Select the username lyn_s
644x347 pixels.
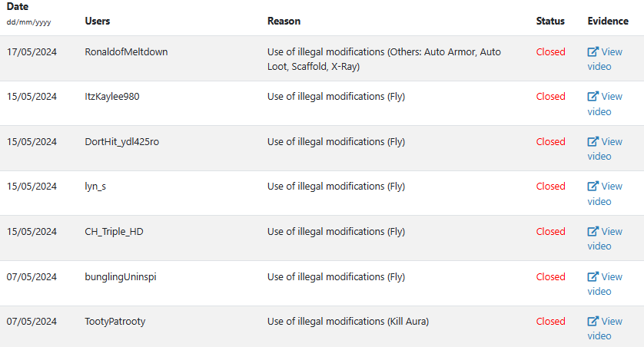pyautogui.click(x=95, y=187)
